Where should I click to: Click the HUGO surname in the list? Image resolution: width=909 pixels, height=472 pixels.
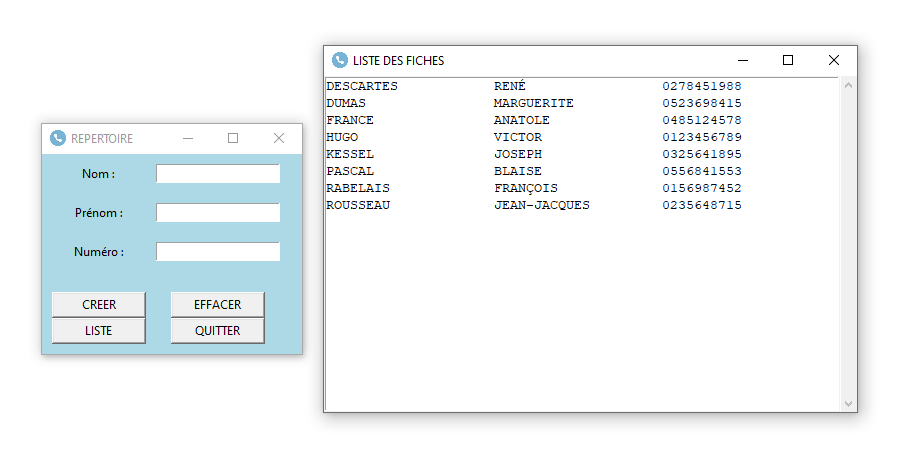pyautogui.click(x=342, y=138)
